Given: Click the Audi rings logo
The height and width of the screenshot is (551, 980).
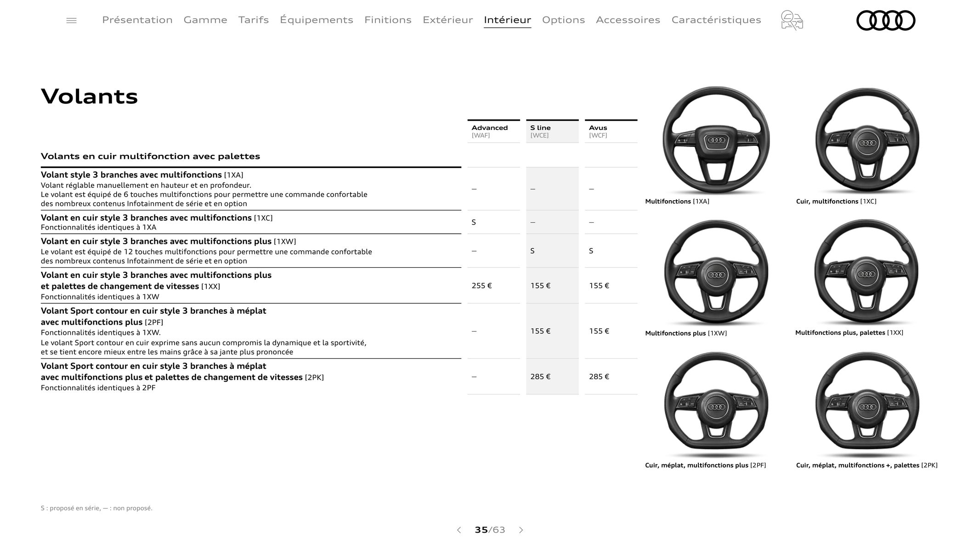Looking at the screenshot, I should pyautogui.click(x=885, y=21).
